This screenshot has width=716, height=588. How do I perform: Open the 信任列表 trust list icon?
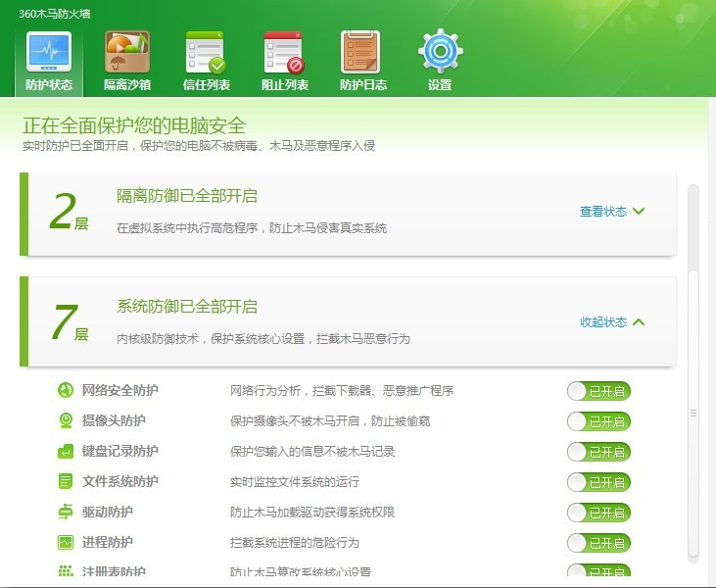(206, 52)
